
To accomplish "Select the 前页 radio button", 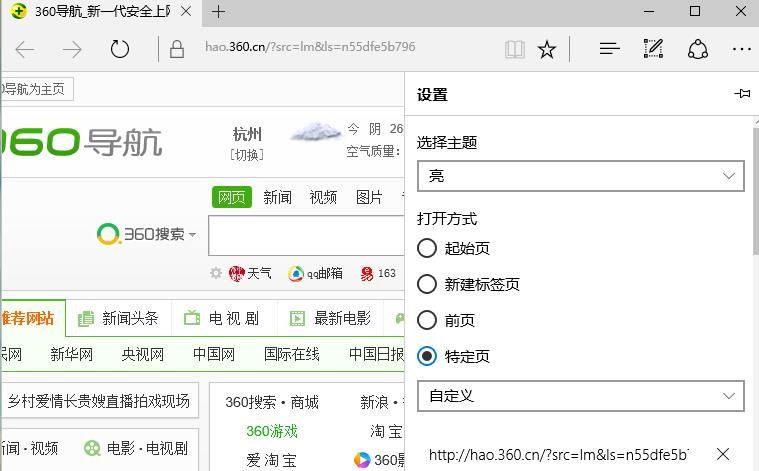I will tap(427, 320).
